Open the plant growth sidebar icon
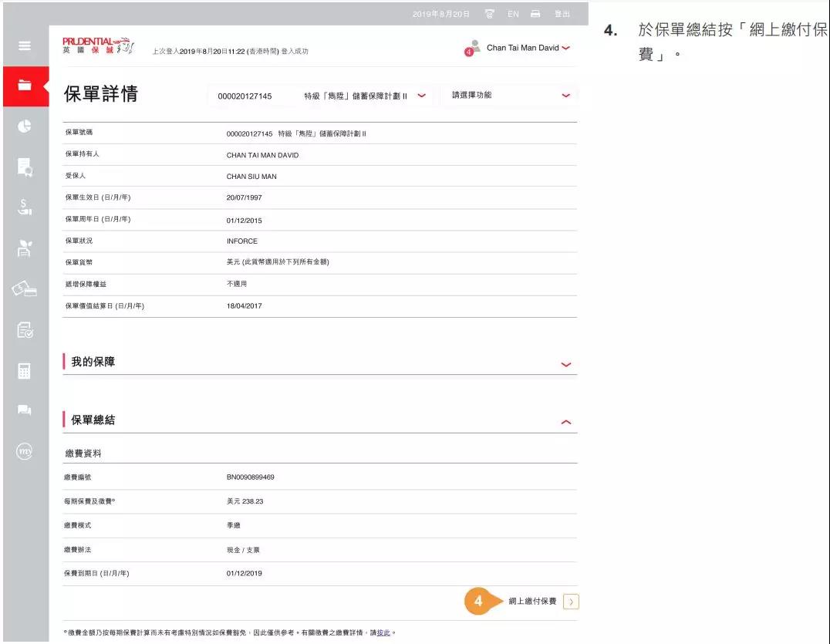The image size is (830, 644). pos(25,248)
